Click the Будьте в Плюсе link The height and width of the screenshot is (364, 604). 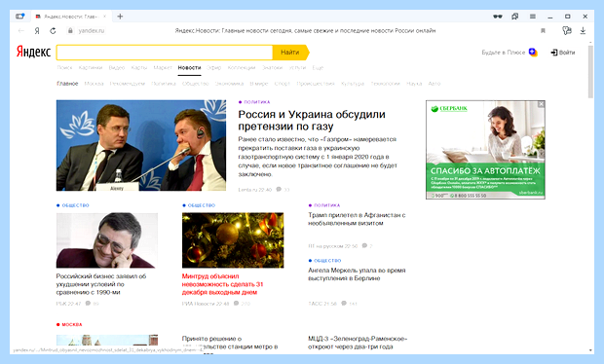coord(503,53)
